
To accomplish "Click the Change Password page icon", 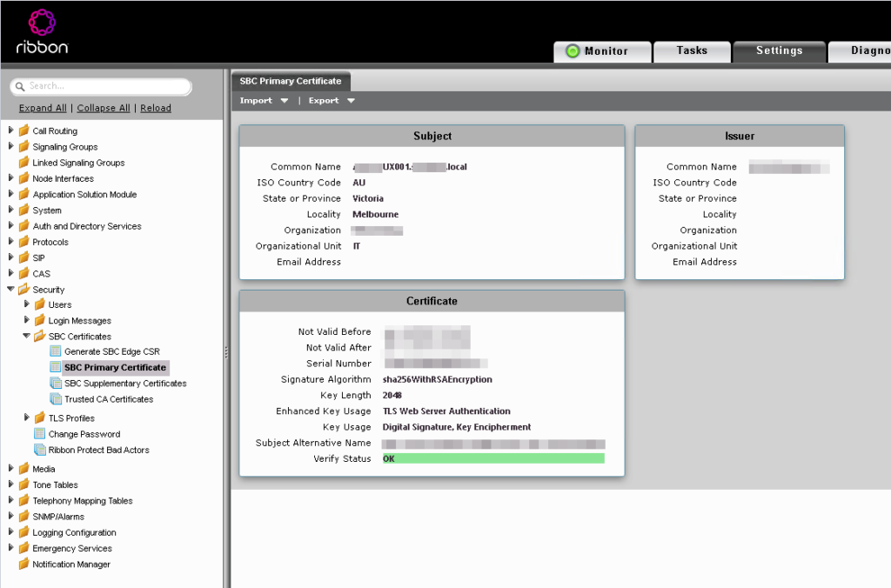I will (x=40, y=434).
